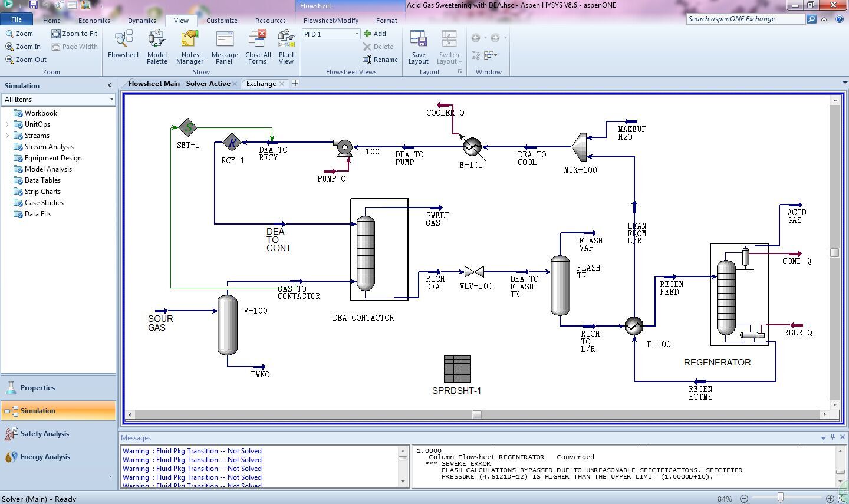Select the SPRDSHT-1 spreadsheet icon
This screenshot has height=504, width=849.
click(x=457, y=369)
